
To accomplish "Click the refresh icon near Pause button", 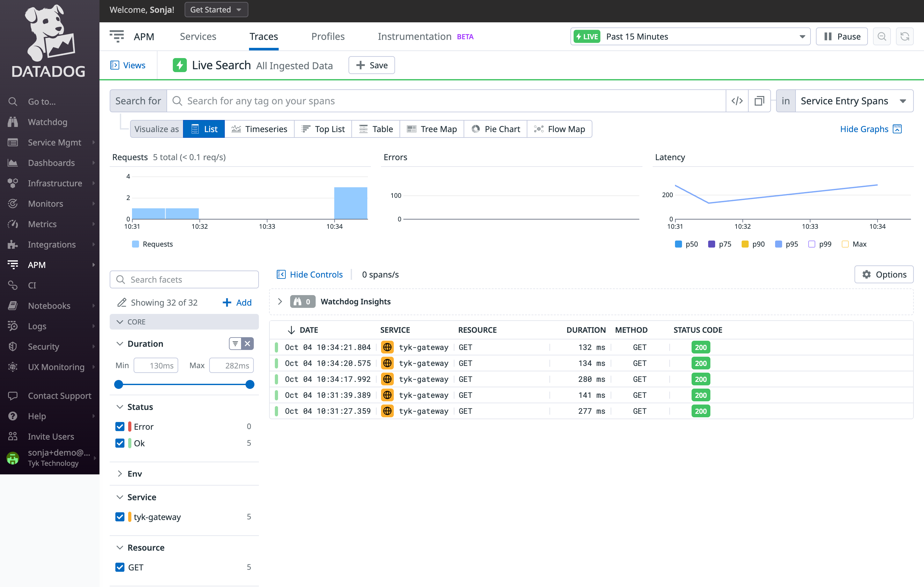I will (x=905, y=36).
